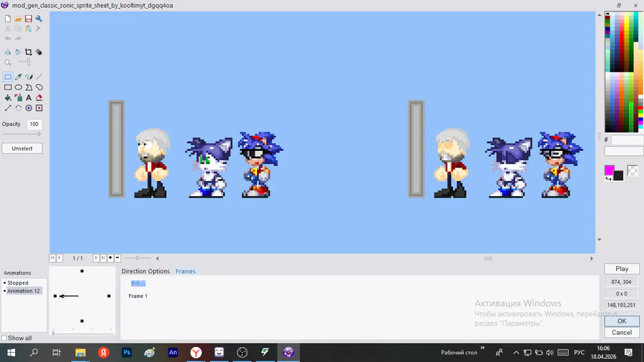Click the Play button
The height and width of the screenshot is (362, 644).
[x=622, y=269]
